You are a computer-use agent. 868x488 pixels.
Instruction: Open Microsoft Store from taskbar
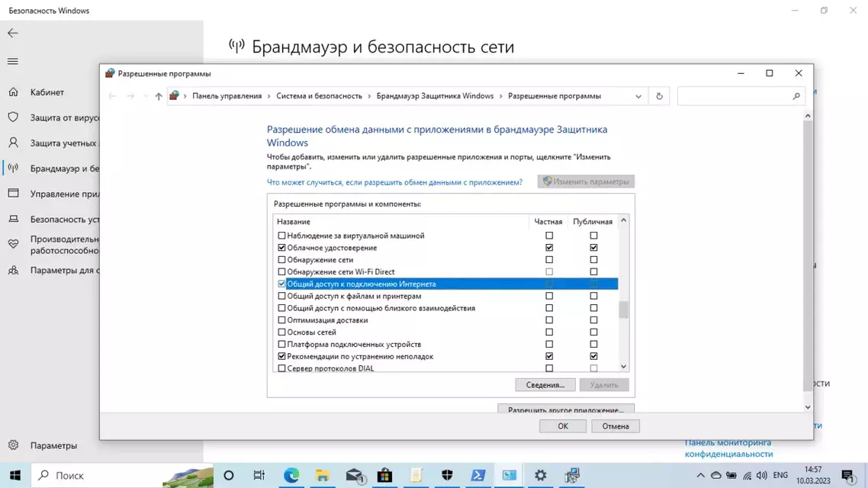tap(384, 475)
